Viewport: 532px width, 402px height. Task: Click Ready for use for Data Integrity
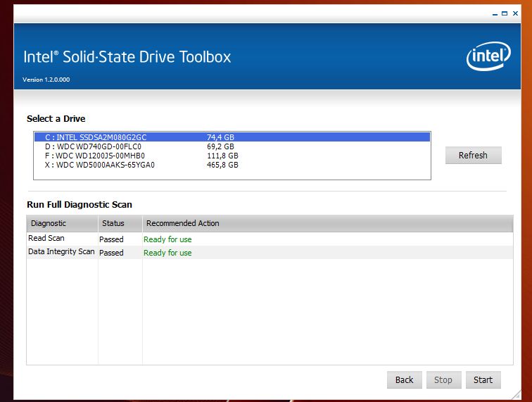(167, 253)
